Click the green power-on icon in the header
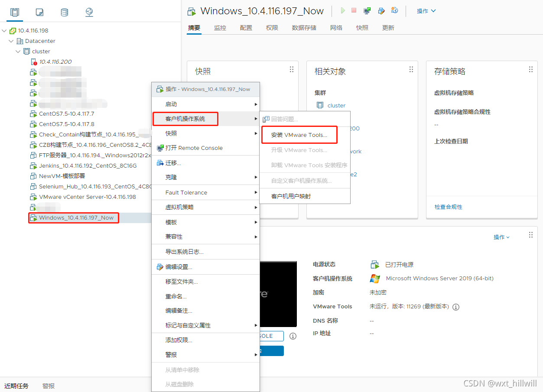This screenshot has height=392, width=543. (x=343, y=10)
